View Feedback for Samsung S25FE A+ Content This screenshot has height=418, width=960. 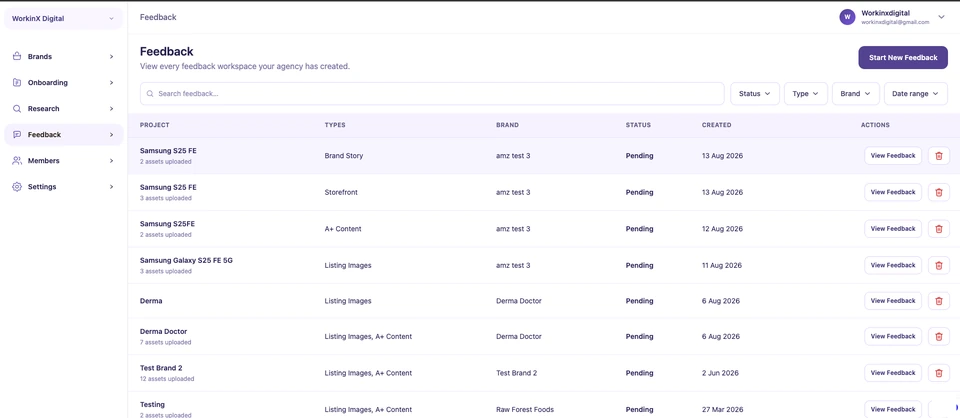893,229
